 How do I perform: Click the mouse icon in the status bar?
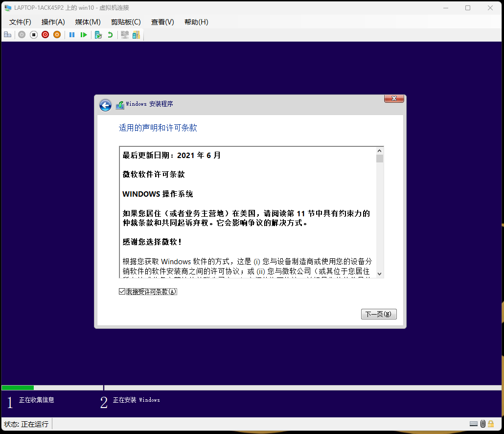pos(483,424)
